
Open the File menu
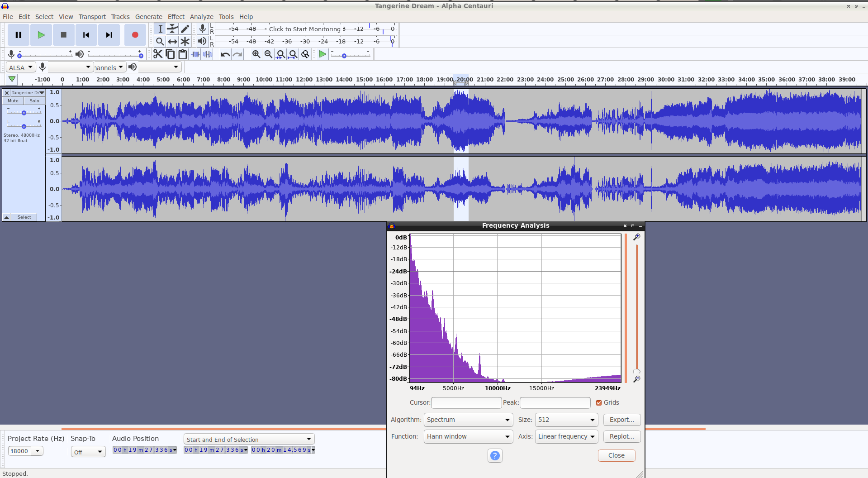point(8,17)
